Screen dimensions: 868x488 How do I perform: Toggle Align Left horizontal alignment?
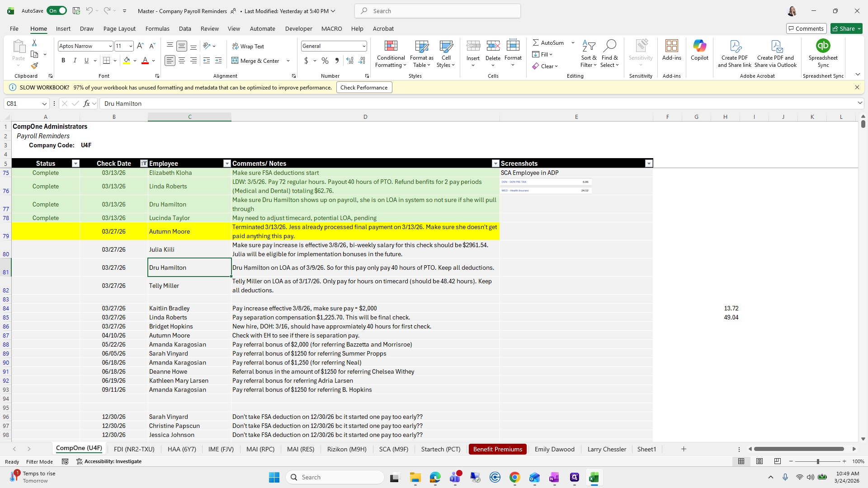point(170,61)
